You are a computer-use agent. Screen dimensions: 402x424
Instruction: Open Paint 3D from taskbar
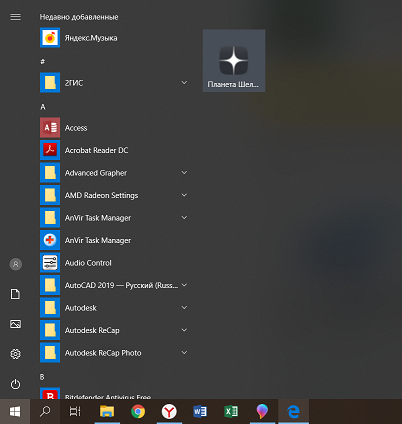tap(262, 412)
